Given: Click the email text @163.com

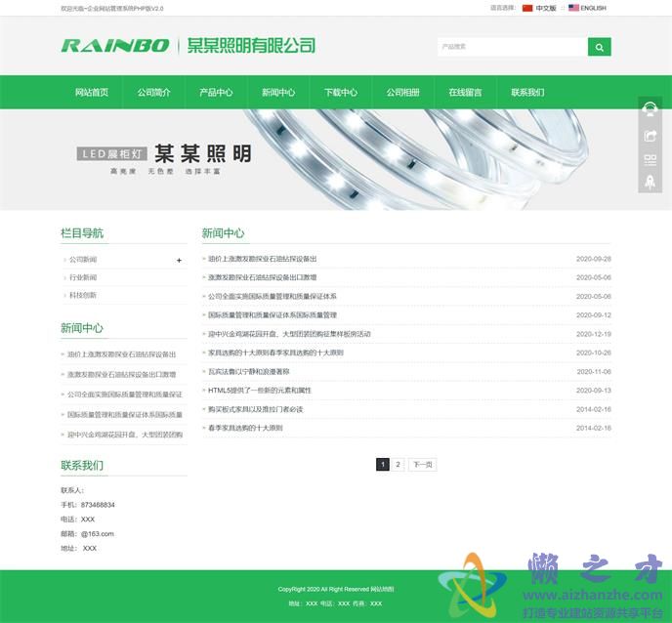Looking at the screenshot, I should pos(98,534).
